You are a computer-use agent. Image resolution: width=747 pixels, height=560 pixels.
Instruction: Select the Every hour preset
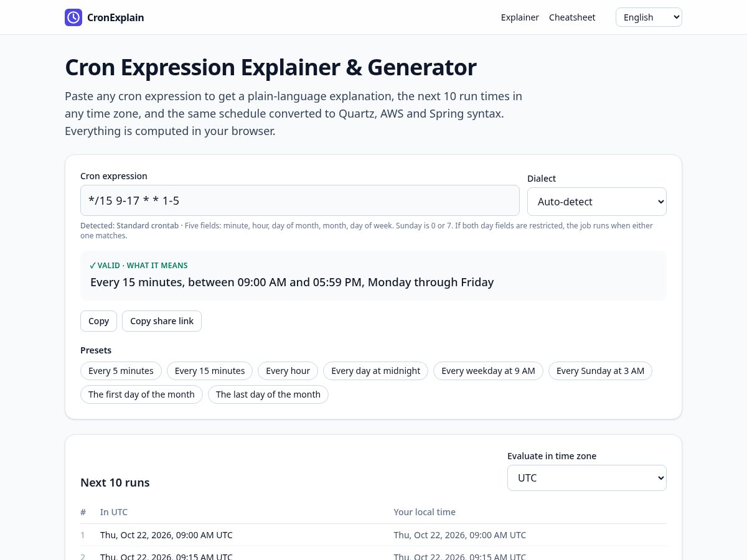click(288, 371)
